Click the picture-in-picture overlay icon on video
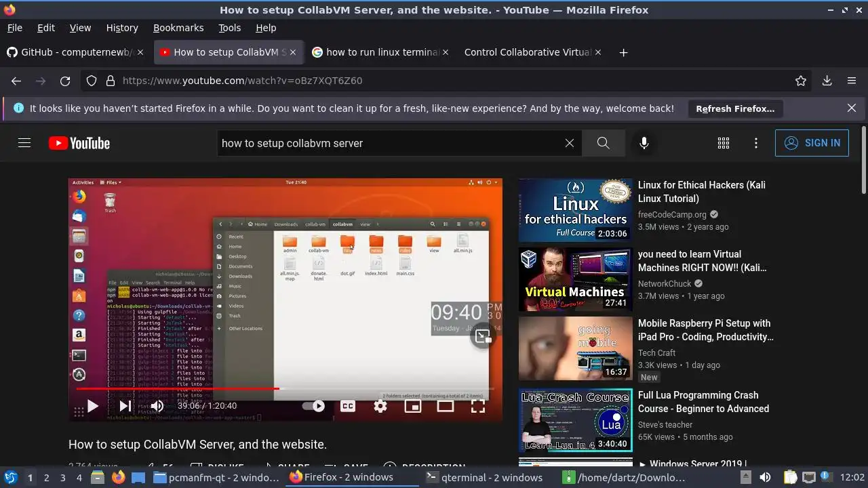 [x=483, y=336]
